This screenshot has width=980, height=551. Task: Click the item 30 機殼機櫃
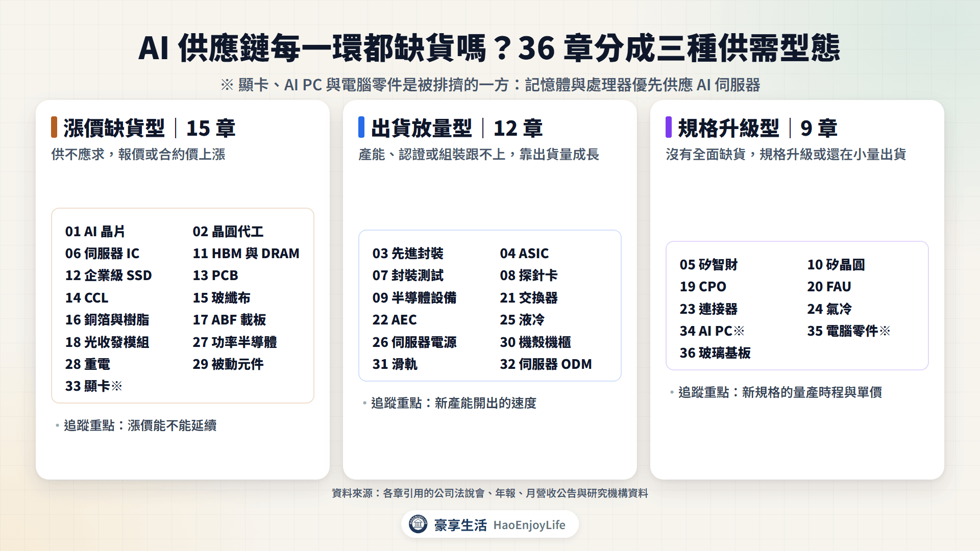click(x=535, y=342)
